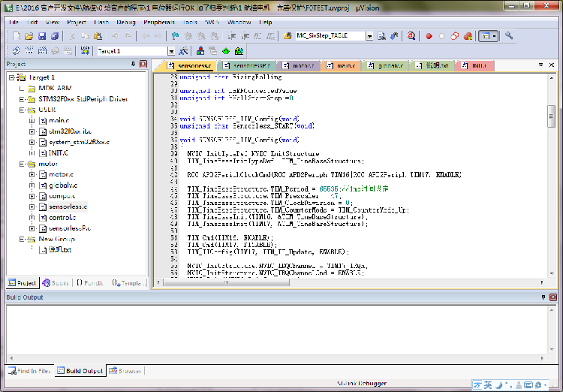Expand sensorless.c node in tree
This screenshot has height=392, width=563.
(32, 207)
